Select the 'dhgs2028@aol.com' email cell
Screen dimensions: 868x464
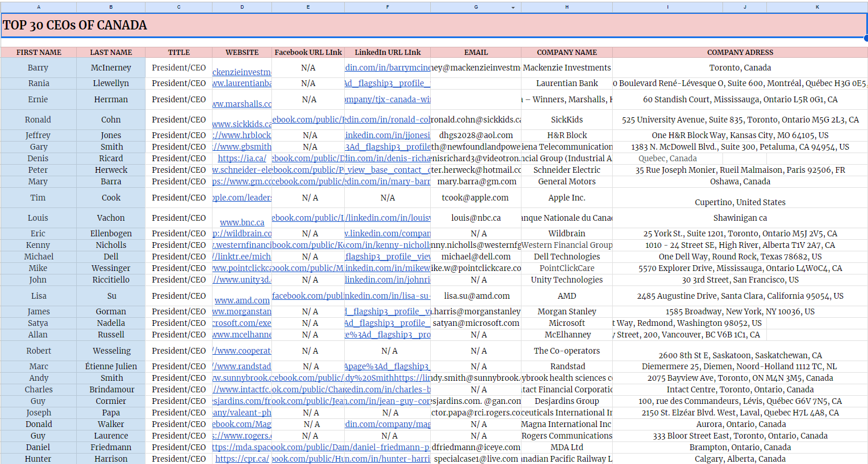(476, 135)
